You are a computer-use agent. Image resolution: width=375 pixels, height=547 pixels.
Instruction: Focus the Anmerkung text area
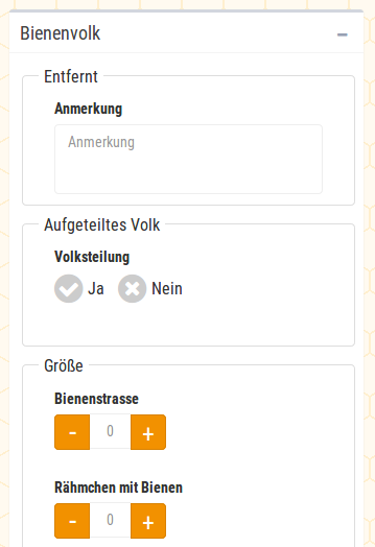click(x=188, y=159)
